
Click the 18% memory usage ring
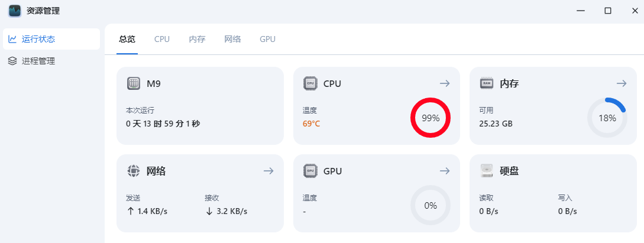coord(607,118)
